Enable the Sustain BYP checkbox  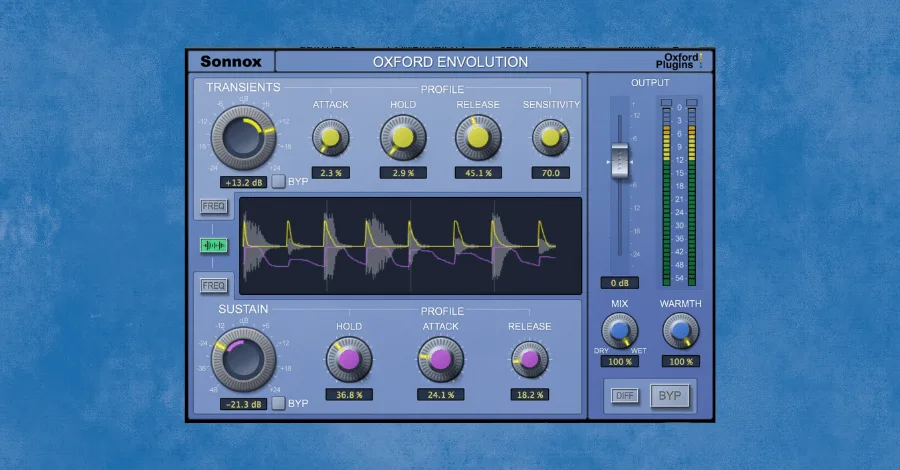278,403
